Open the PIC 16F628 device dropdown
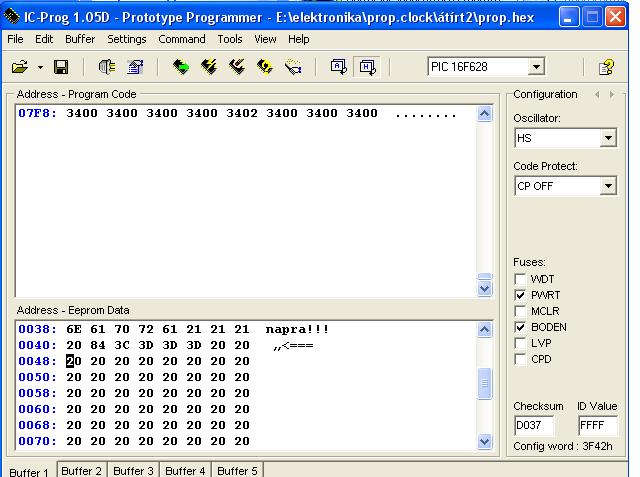The width and height of the screenshot is (640, 477). coord(536,67)
